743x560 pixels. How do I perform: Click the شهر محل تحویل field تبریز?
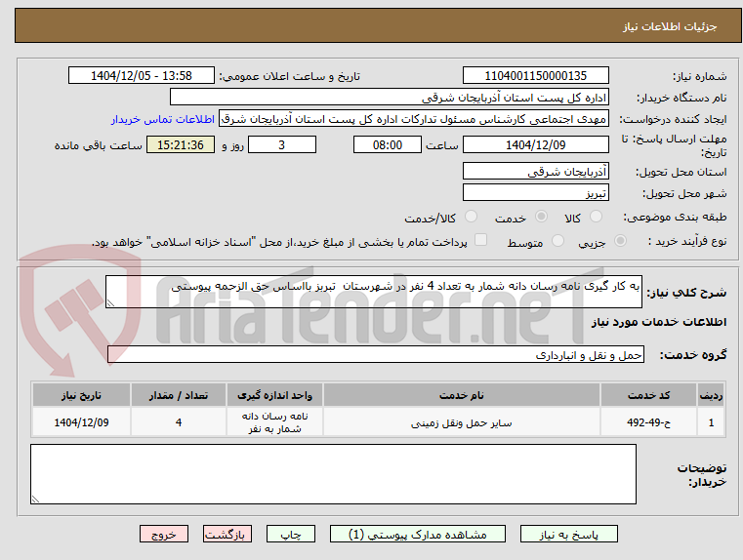[x=535, y=192]
